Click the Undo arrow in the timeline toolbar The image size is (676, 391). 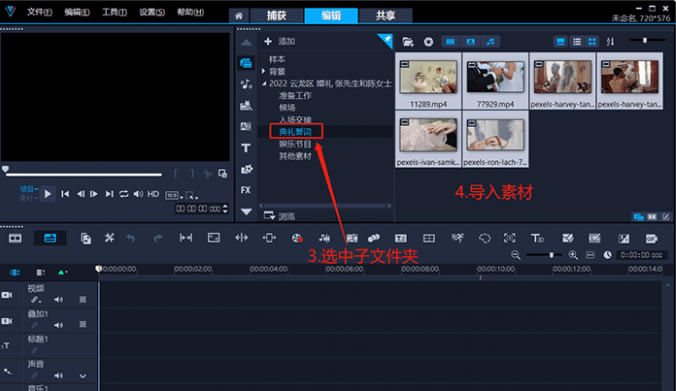131,238
